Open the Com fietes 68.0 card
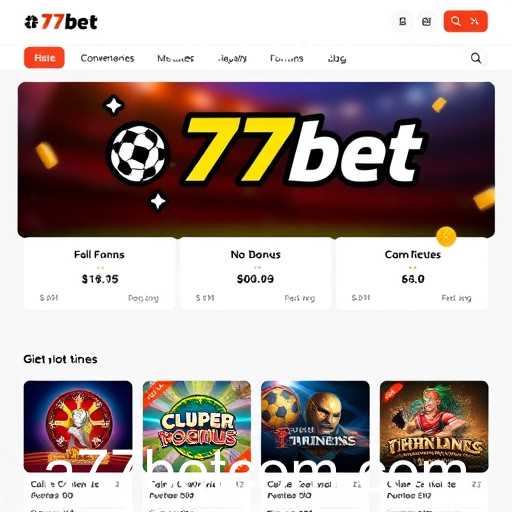This screenshot has width=512, height=512. click(x=412, y=274)
